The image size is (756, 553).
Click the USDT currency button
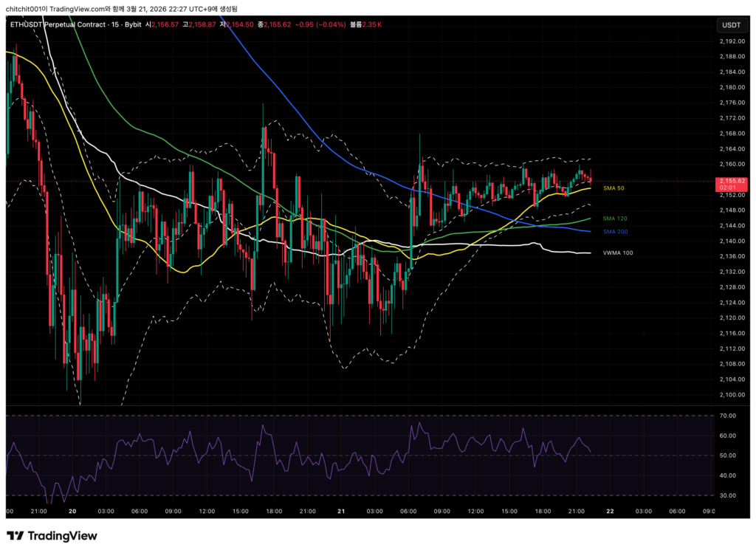pyautogui.click(x=730, y=25)
